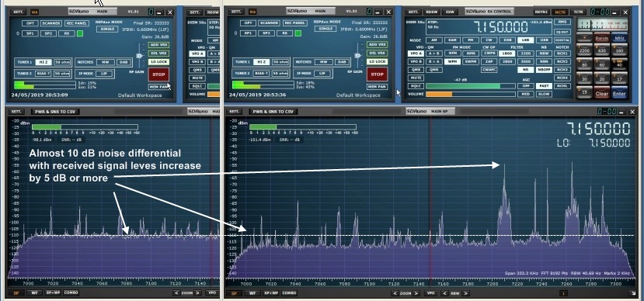Enable VFO B in RX Control
Viewport: 644px width, 301px height.
(x=416, y=61)
